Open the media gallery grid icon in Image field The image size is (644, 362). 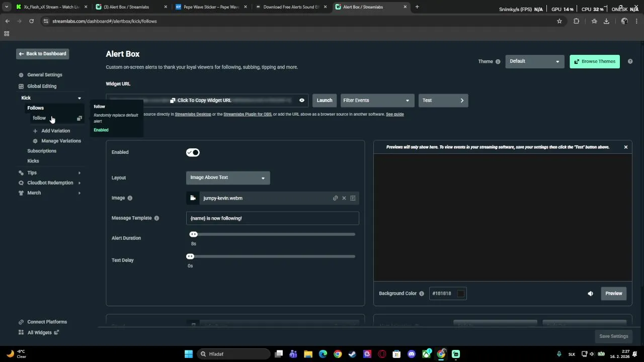[353, 198]
